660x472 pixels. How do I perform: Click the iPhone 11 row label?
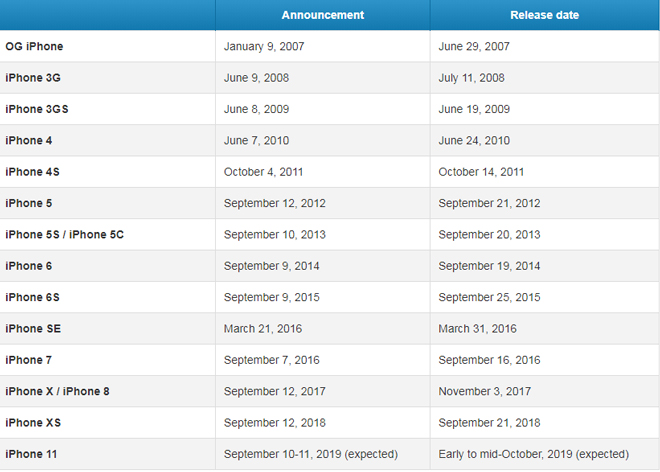click(x=31, y=454)
